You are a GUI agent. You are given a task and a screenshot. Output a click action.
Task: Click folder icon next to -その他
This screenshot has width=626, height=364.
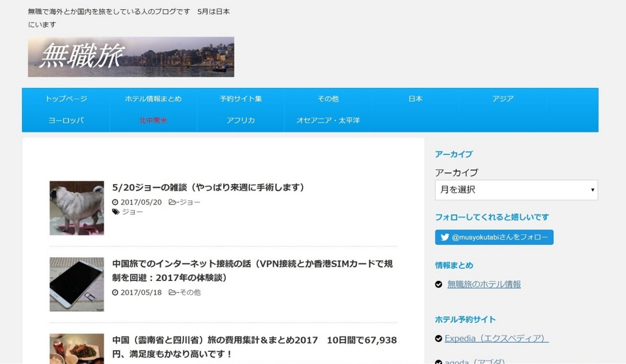pos(172,293)
